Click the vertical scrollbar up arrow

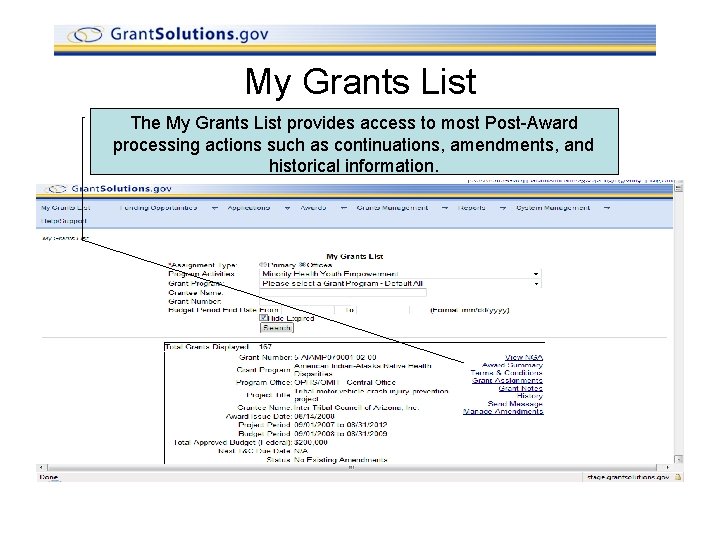coord(679,187)
